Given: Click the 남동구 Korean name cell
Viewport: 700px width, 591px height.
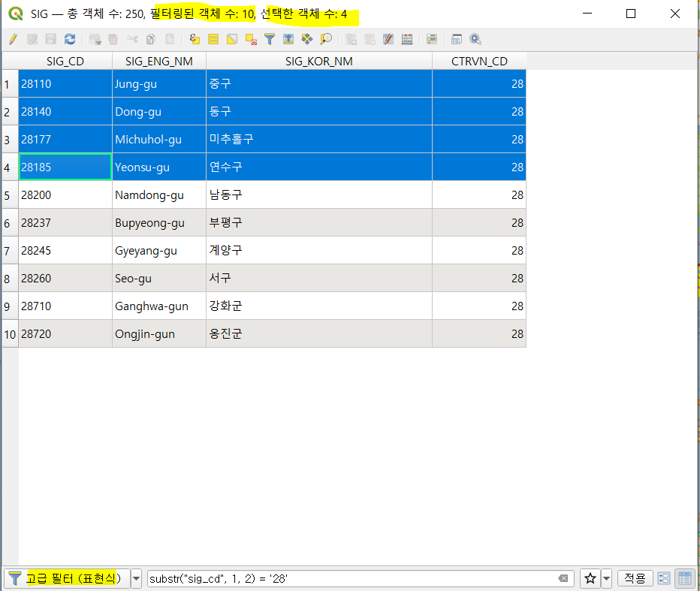Looking at the screenshot, I should coord(318,195).
